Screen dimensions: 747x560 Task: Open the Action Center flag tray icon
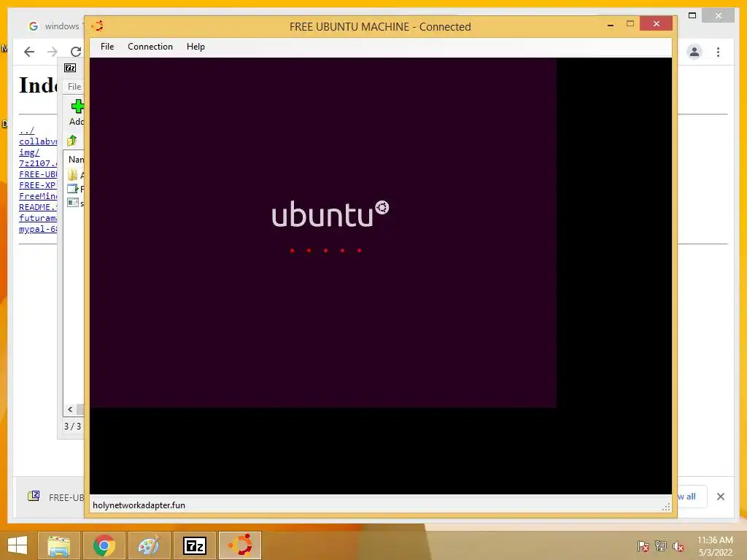[643, 545]
